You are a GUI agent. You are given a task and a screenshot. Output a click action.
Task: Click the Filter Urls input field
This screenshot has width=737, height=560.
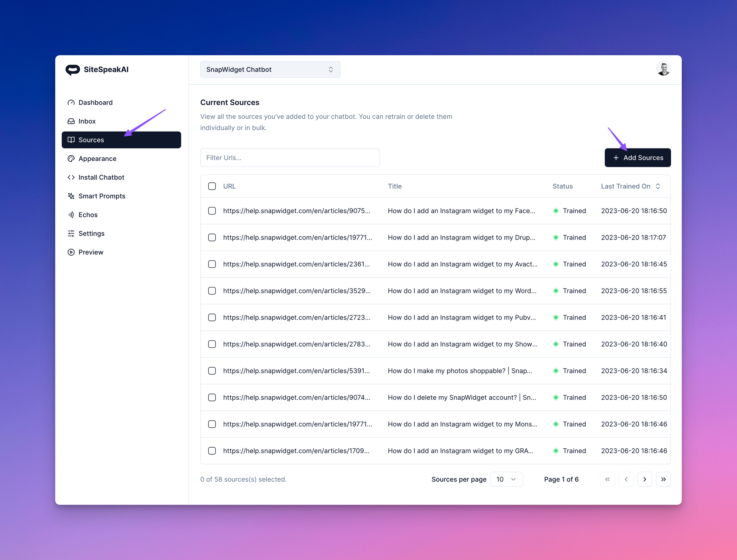pyautogui.click(x=290, y=158)
